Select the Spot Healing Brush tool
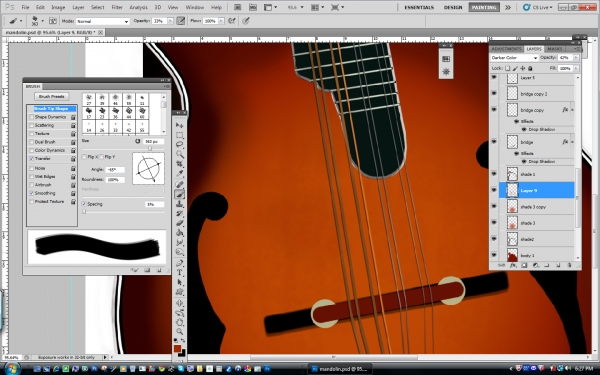Screen dimensions: 600x375 tap(179, 184)
